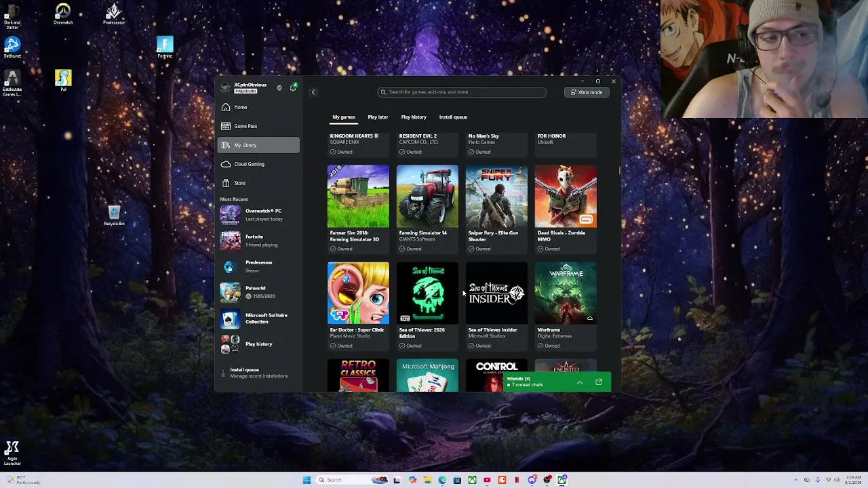Open the Jagex Launcher desktop shortcut

(x=12, y=453)
